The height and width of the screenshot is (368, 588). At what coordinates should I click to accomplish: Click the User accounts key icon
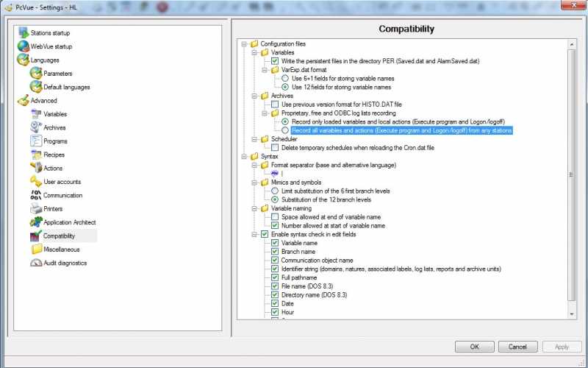click(36, 181)
